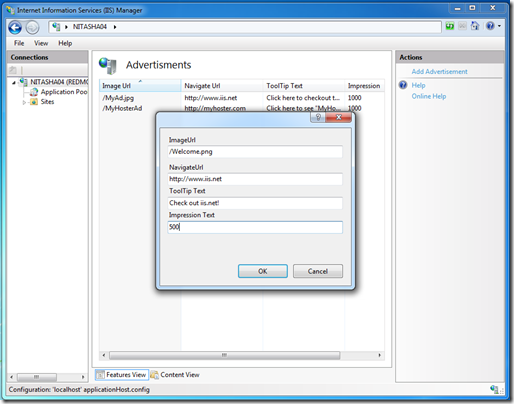Click the IIS Manager title bar icon

coord(10,10)
